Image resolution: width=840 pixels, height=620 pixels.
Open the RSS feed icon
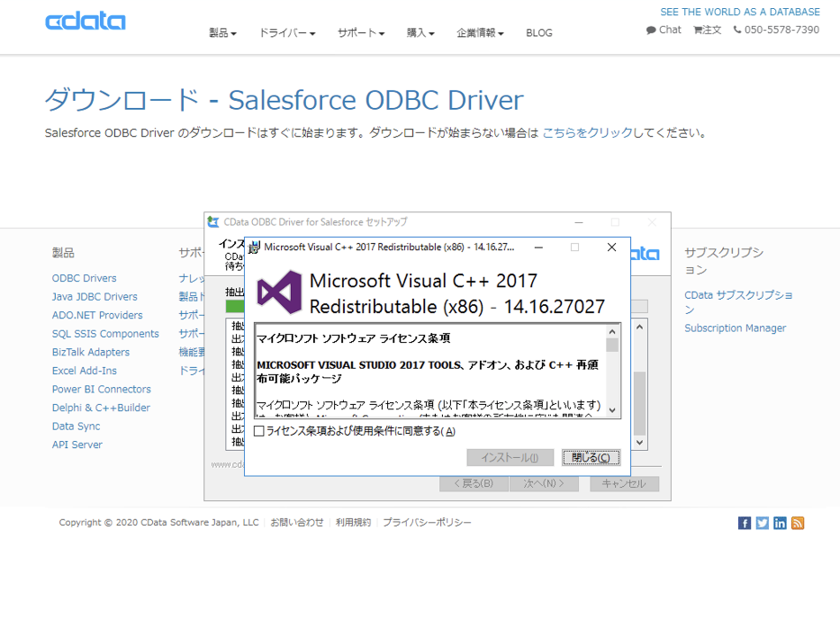click(798, 523)
